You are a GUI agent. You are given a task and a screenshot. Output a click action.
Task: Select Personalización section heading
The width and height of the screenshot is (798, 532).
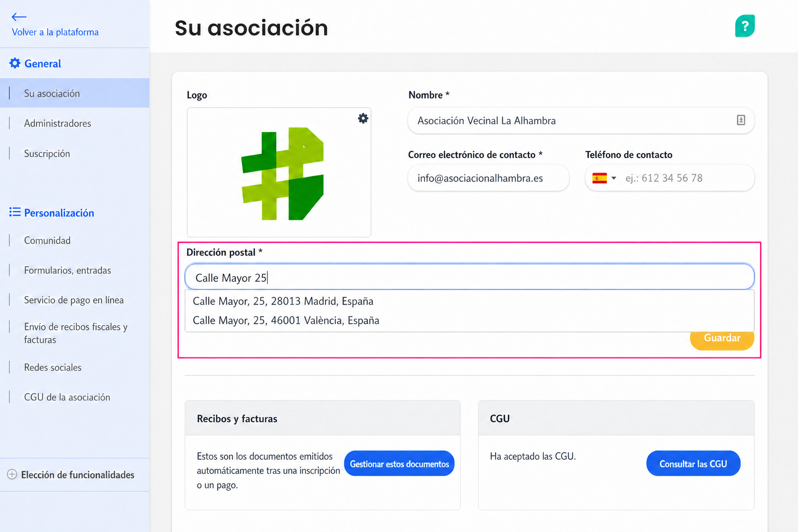click(x=59, y=213)
